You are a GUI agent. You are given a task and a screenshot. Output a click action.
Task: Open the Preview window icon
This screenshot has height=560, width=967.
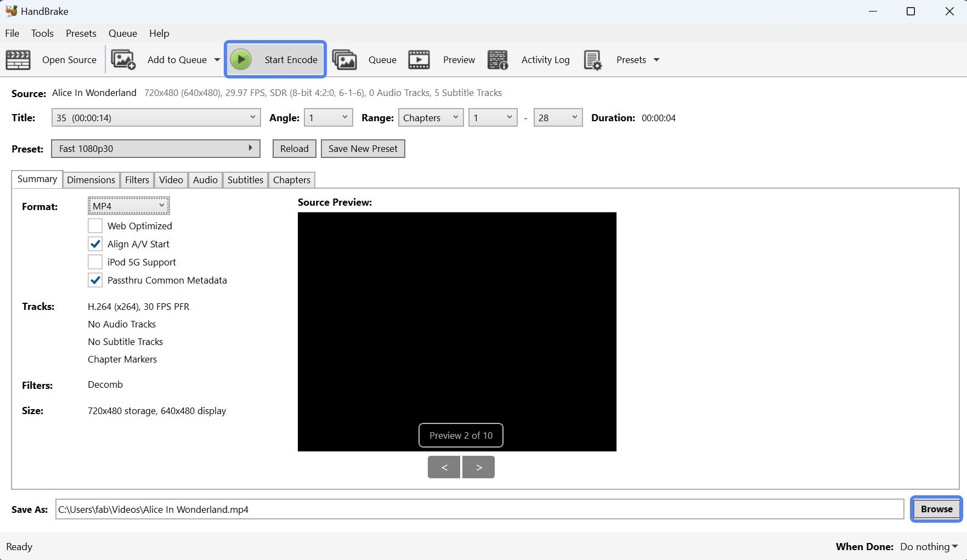pyautogui.click(x=419, y=59)
